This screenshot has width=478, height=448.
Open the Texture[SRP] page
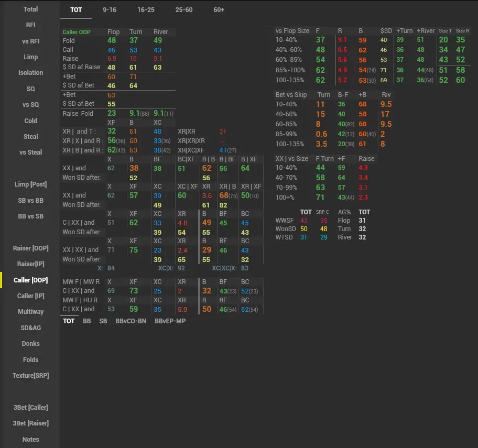click(x=30, y=376)
